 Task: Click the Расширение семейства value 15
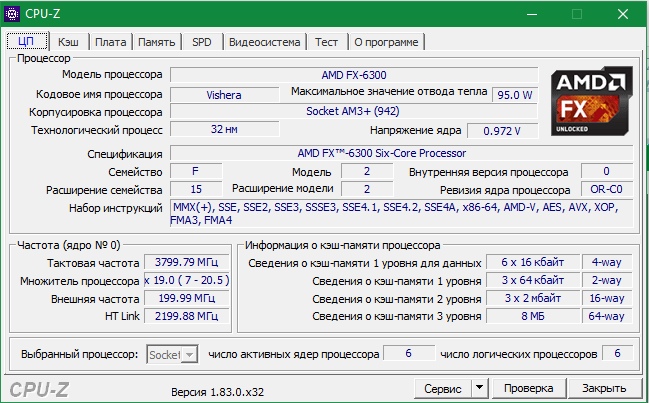tap(196, 189)
